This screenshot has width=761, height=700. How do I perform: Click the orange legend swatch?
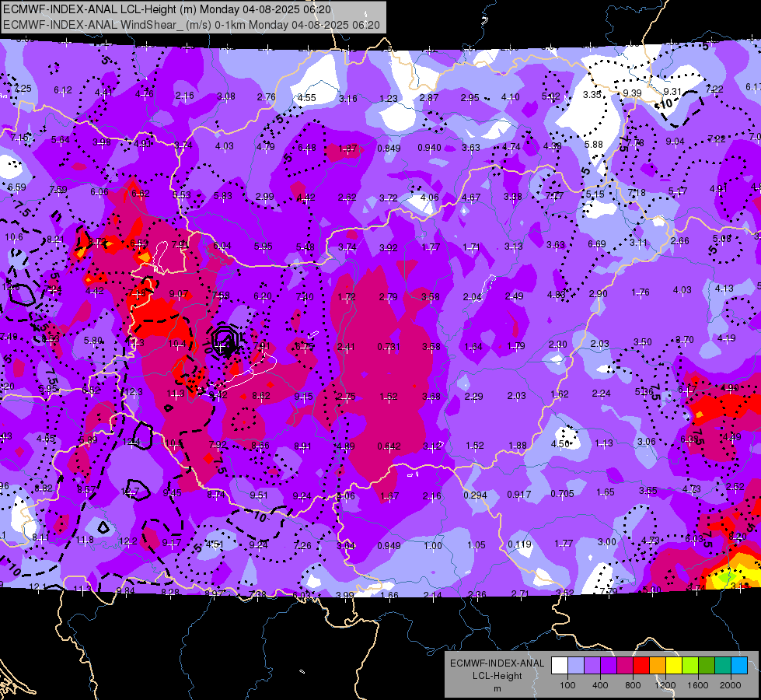(658, 666)
